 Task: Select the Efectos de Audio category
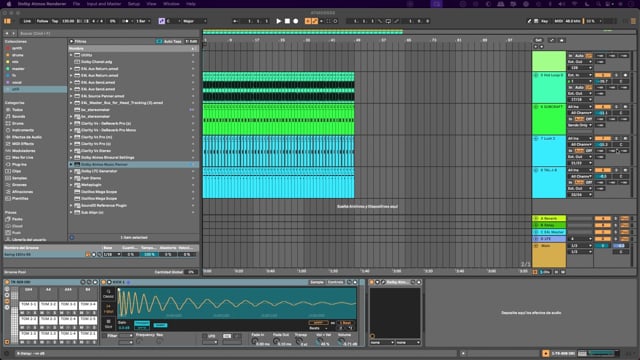27,137
